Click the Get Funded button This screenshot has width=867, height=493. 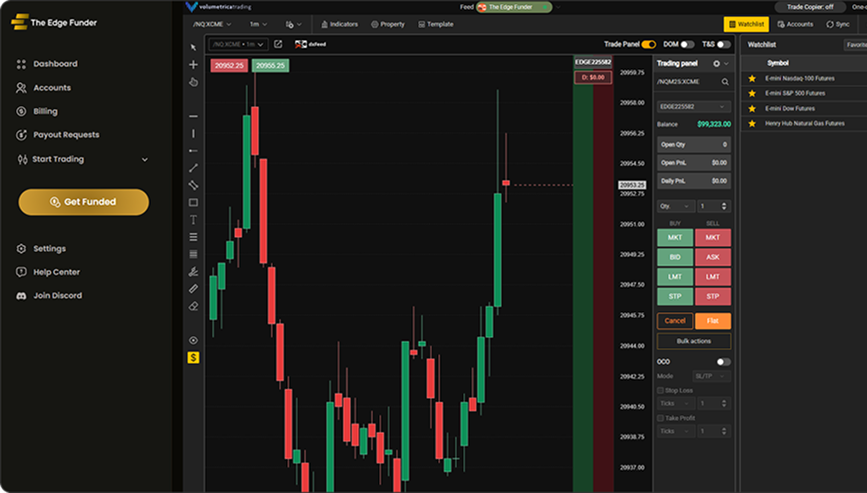(x=83, y=202)
